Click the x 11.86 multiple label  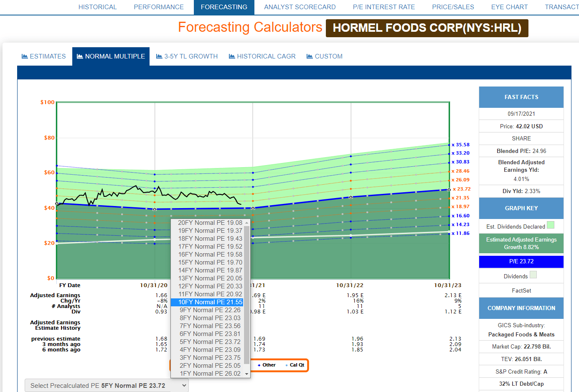click(460, 233)
